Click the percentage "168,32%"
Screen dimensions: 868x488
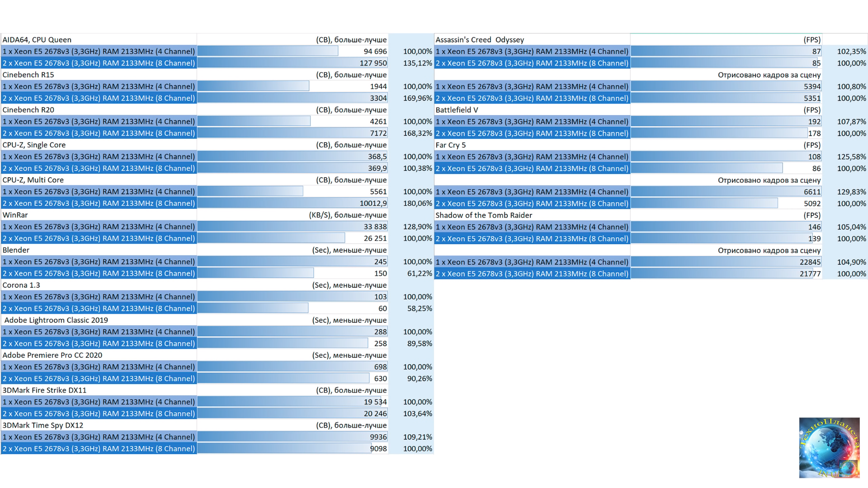[x=418, y=133]
